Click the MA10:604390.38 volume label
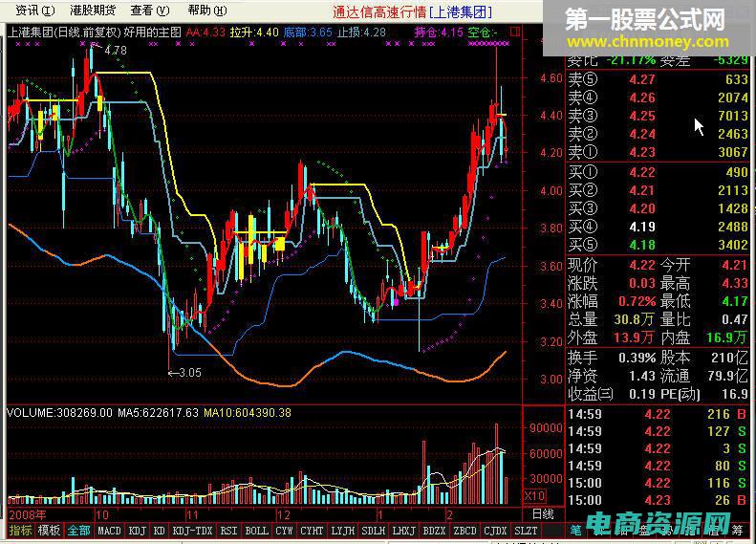This screenshot has width=756, height=544. tap(248, 413)
